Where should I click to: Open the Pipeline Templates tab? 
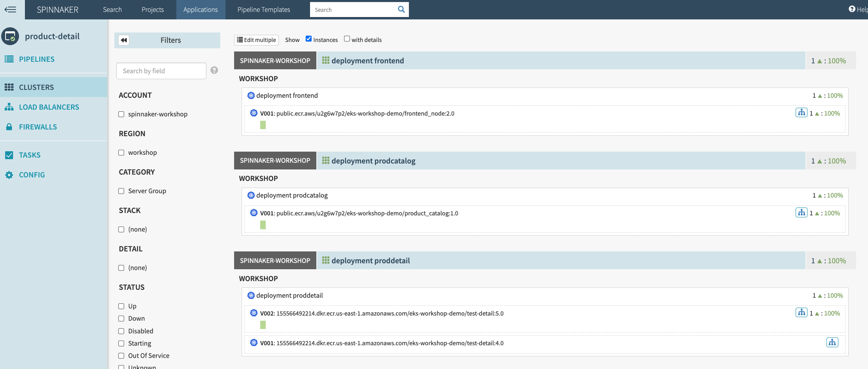tap(263, 10)
